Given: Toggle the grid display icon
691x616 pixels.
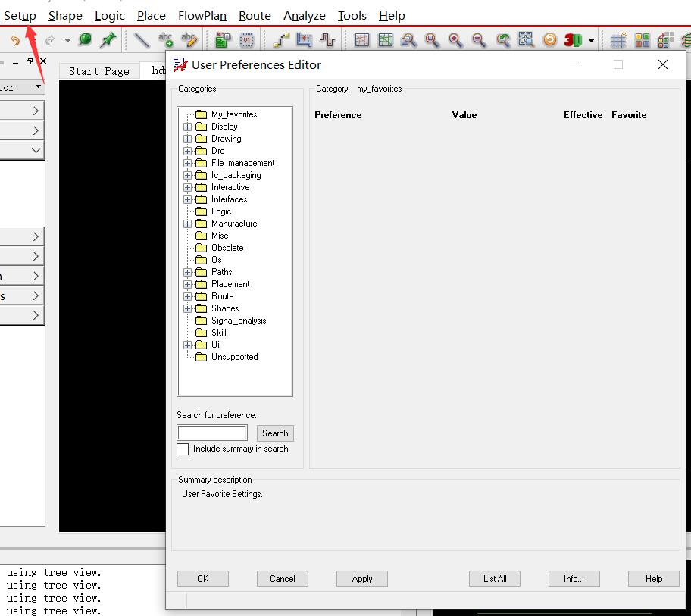Looking at the screenshot, I should 618,40.
